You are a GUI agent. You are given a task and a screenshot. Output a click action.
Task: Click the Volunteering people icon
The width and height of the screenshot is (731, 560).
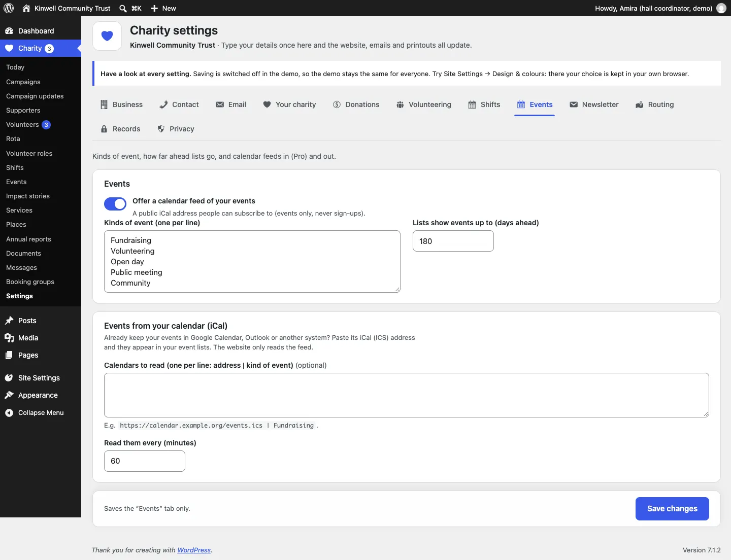click(400, 104)
